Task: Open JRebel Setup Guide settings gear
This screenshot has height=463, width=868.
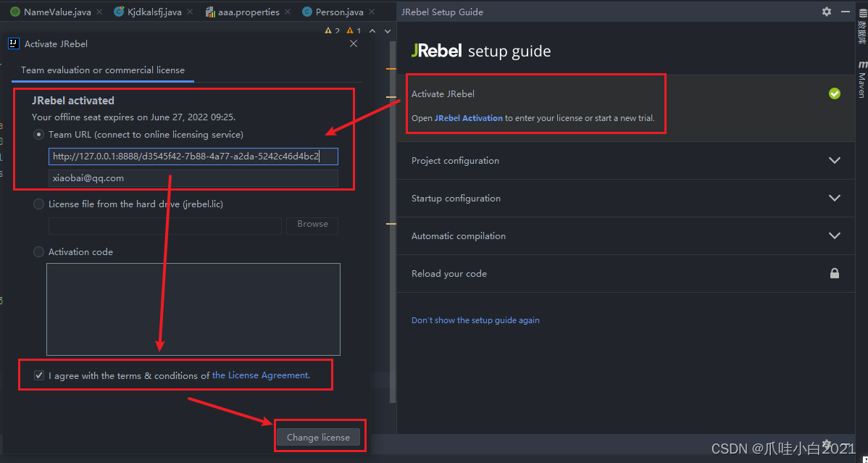Action: [827, 12]
